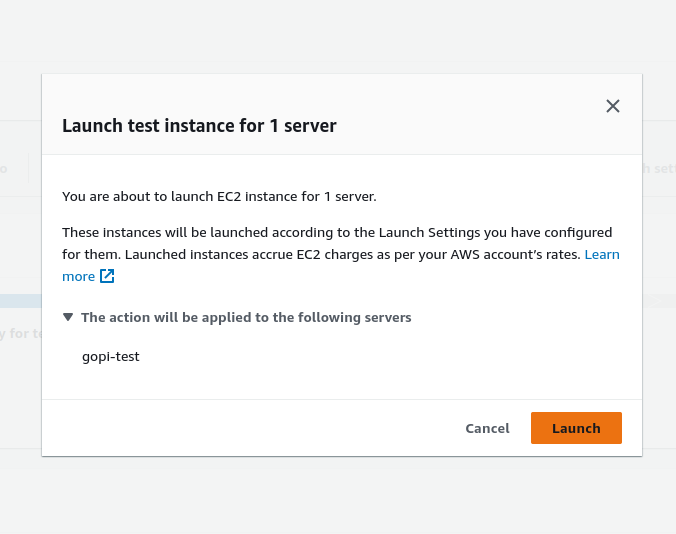
Task: Close the Launch test instance dialog
Action: click(x=613, y=106)
